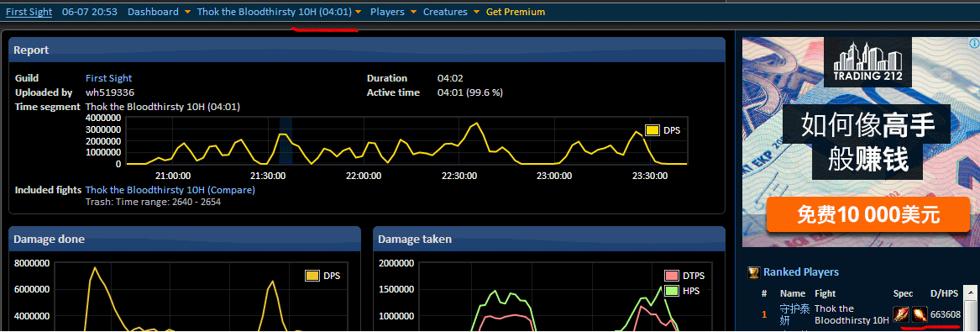Open the First Sight guild link in the Report panel

click(x=109, y=78)
